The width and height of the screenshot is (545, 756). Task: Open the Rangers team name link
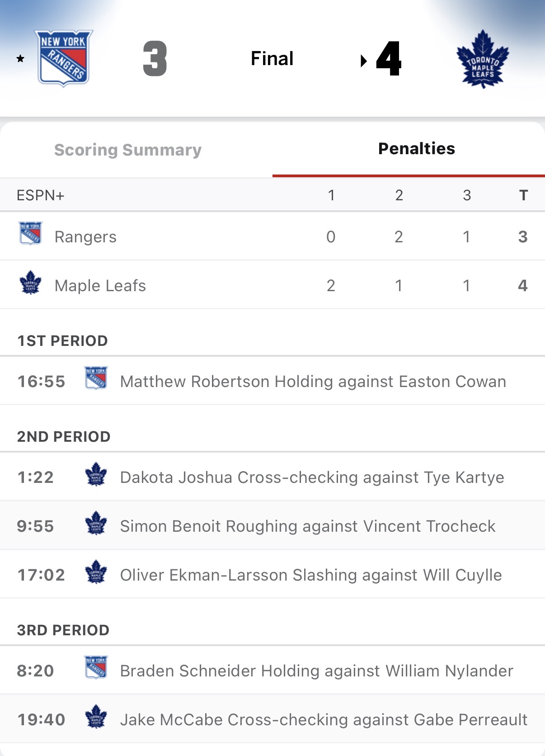(x=85, y=237)
